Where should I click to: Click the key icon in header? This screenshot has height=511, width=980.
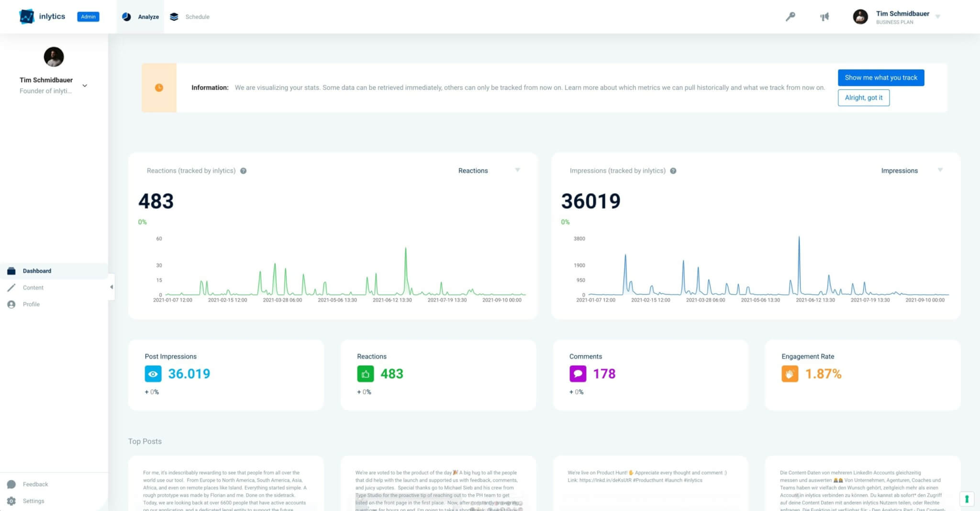coord(791,17)
